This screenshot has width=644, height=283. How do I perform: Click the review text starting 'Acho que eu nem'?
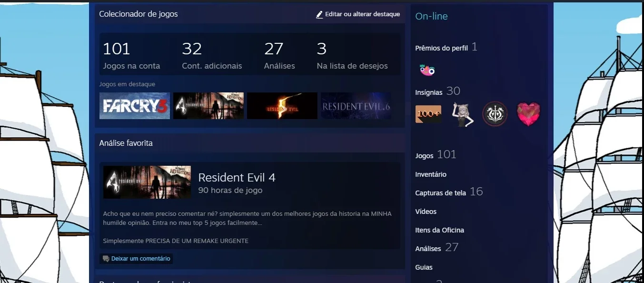[247, 218]
